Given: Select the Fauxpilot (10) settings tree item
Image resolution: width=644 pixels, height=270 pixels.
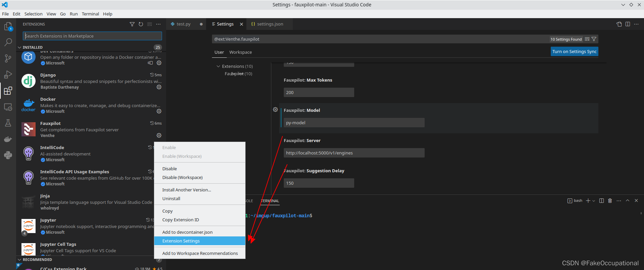Looking at the screenshot, I should (238, 74).
